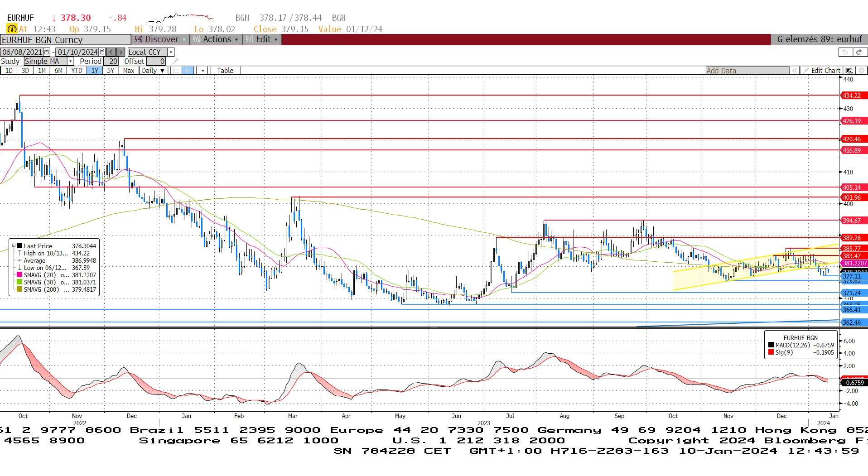This screenshot has width=868, height=476.
Task: Click the Offset field showing 0
Action: pyautogui.click(x=156, y=61)
